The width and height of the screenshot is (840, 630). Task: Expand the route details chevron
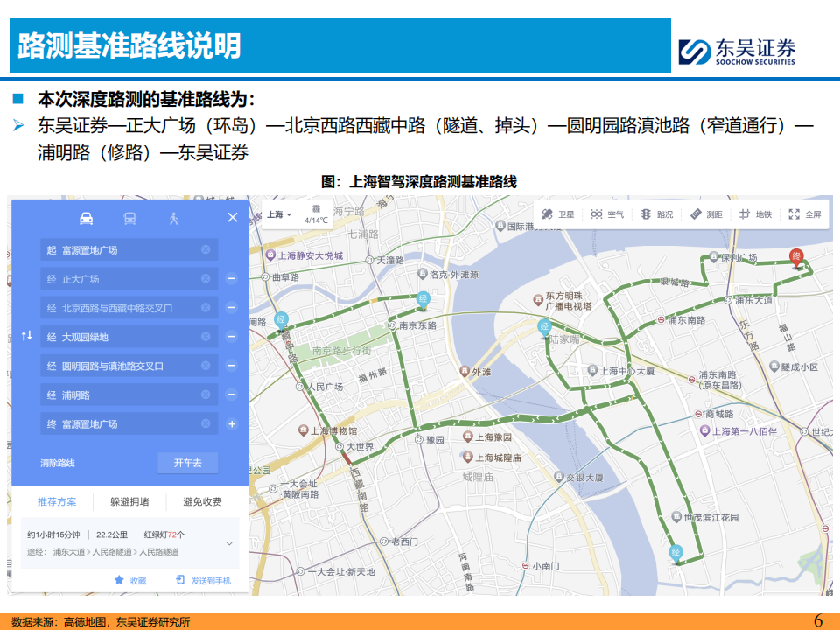(x=229, y=543)
